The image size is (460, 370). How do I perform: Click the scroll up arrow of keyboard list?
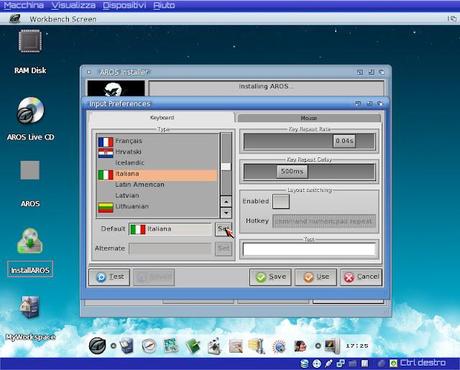point(226,202)
